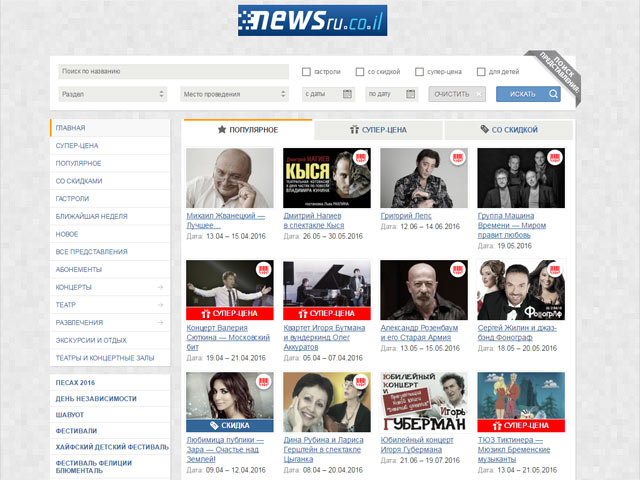The height and width of the screenshot is (480, 640).
Task: Click tag icon on Со скидкой tab
Action: 484,129
